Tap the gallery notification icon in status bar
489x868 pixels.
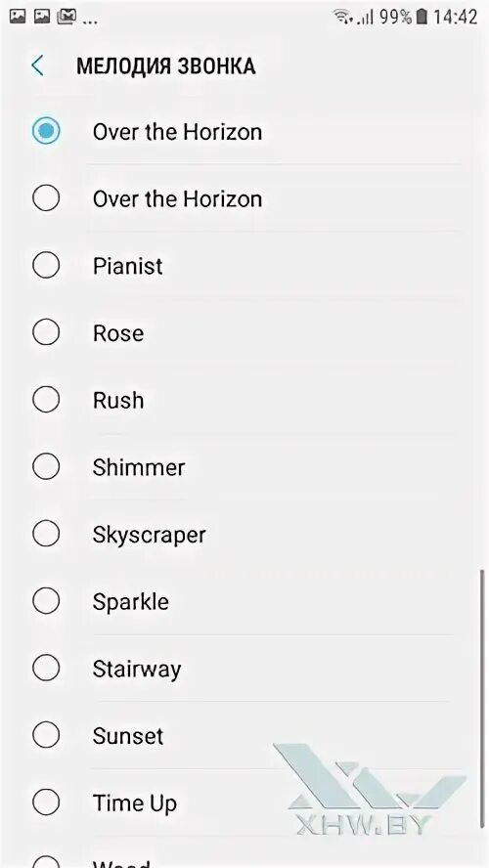click(x=67, y=18)
